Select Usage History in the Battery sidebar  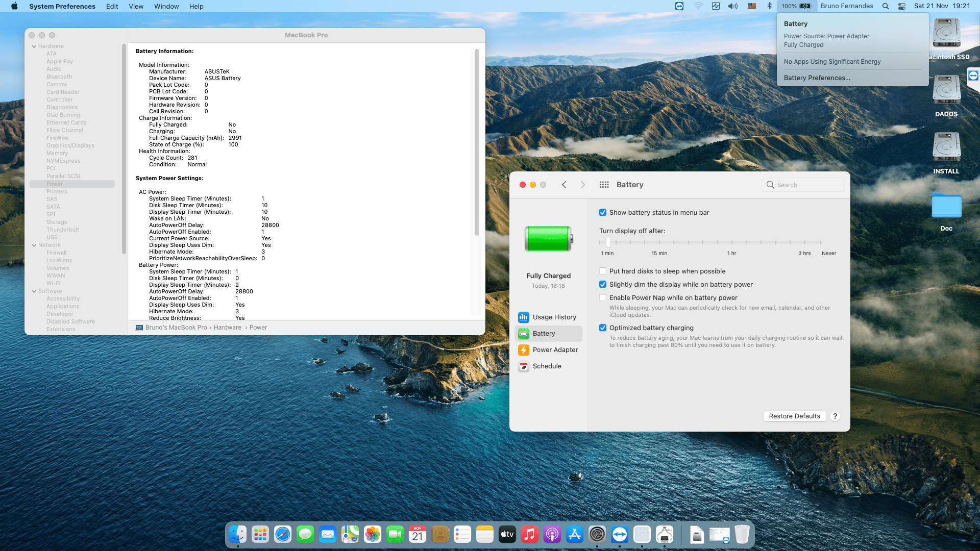pos(555,317)
